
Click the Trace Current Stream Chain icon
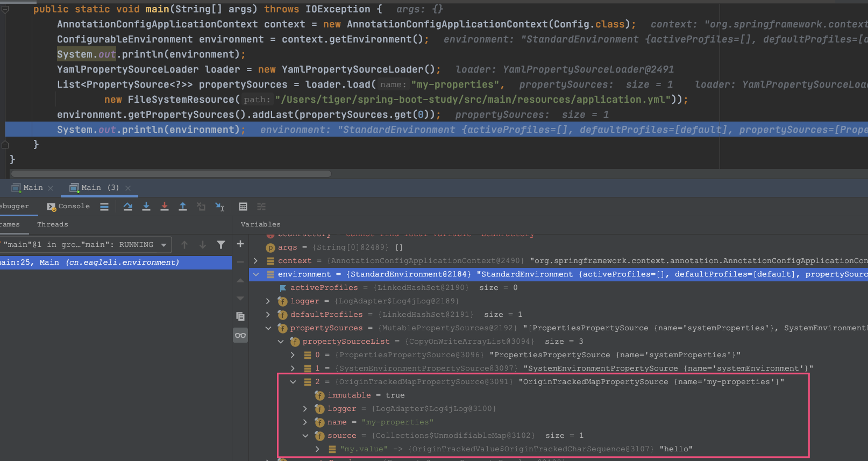click(x=261, y=207)
